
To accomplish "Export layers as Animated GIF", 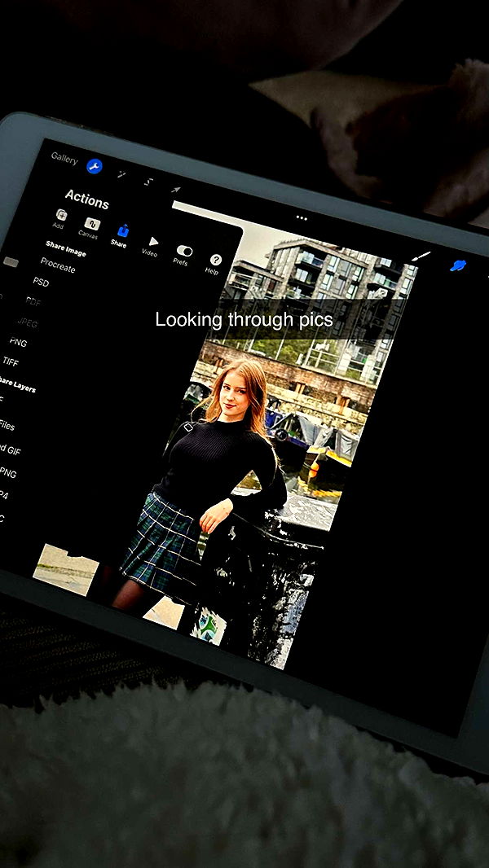I will pyautogui.click(x=10, y=449).
